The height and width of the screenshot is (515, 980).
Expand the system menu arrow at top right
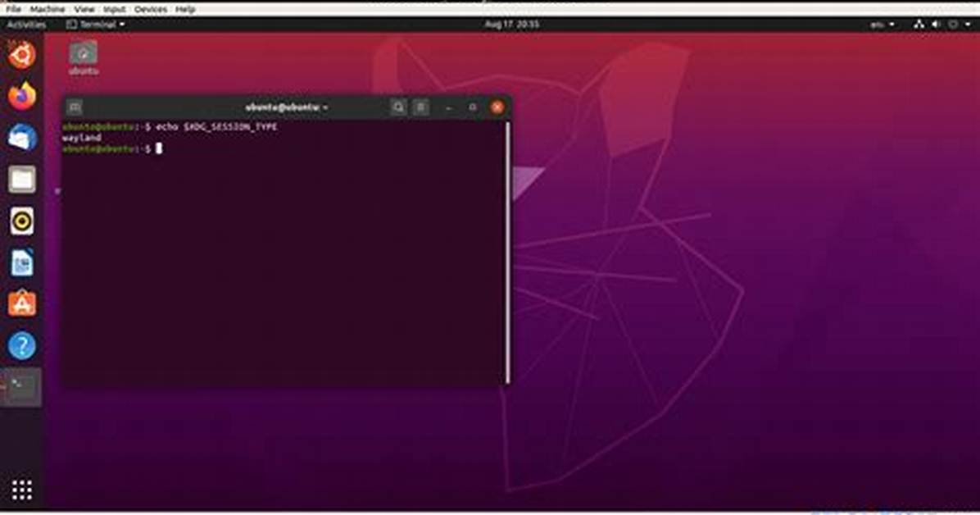click(x=969, y=25)
